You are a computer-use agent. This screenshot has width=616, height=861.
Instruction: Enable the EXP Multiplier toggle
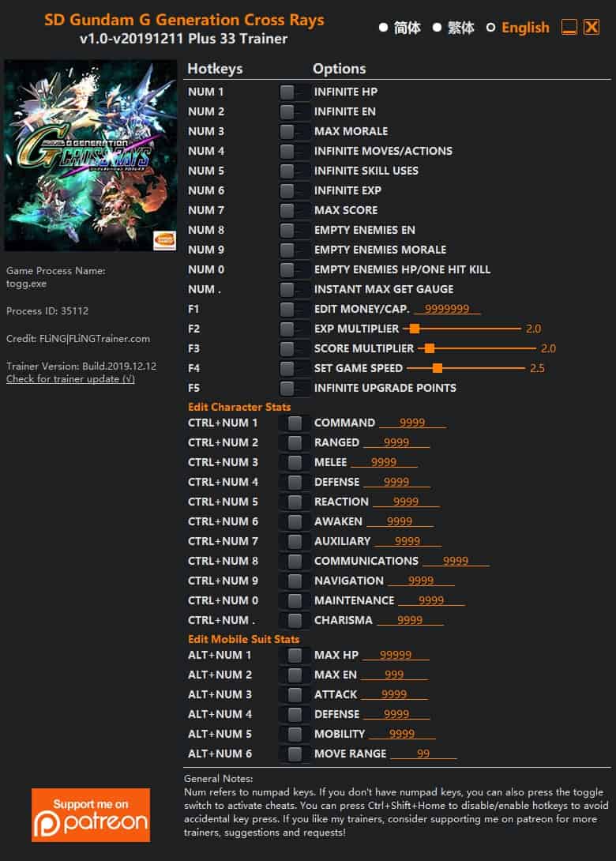(x=295, y=329)
